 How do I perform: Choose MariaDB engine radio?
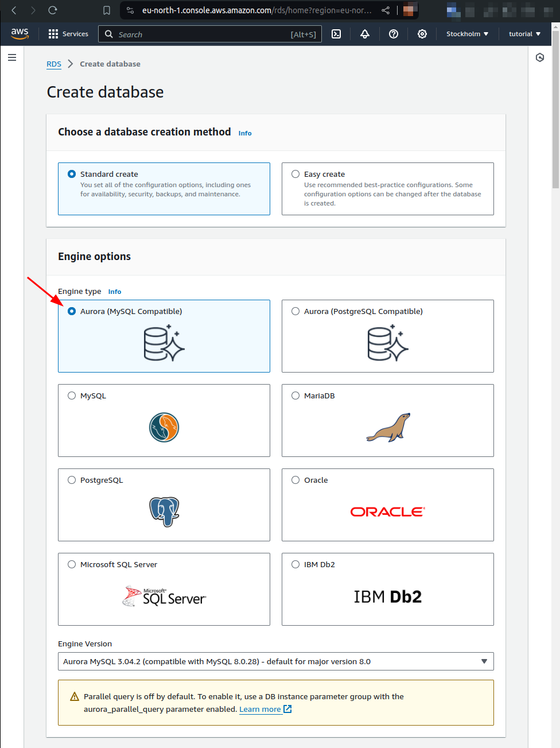click(x=295, y=396)
